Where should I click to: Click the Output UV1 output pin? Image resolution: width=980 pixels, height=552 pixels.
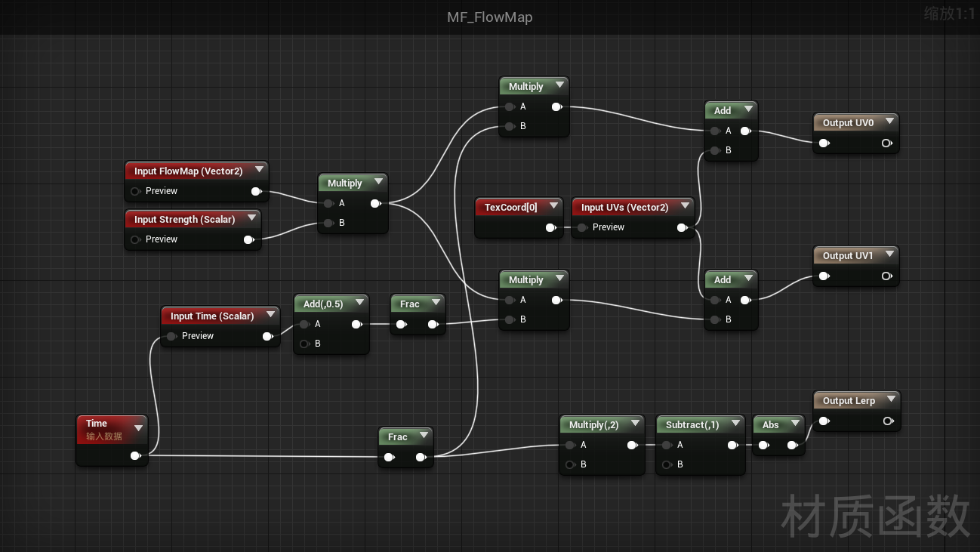(886, 276)
